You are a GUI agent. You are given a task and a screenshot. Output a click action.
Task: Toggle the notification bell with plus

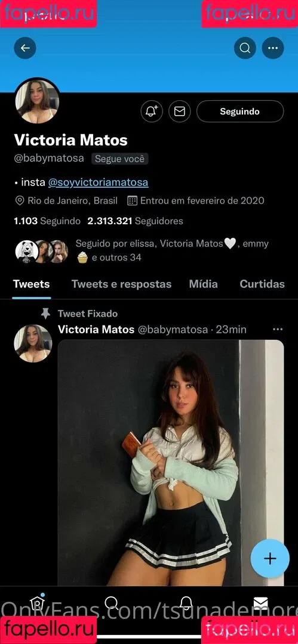[x=152, y=112]
